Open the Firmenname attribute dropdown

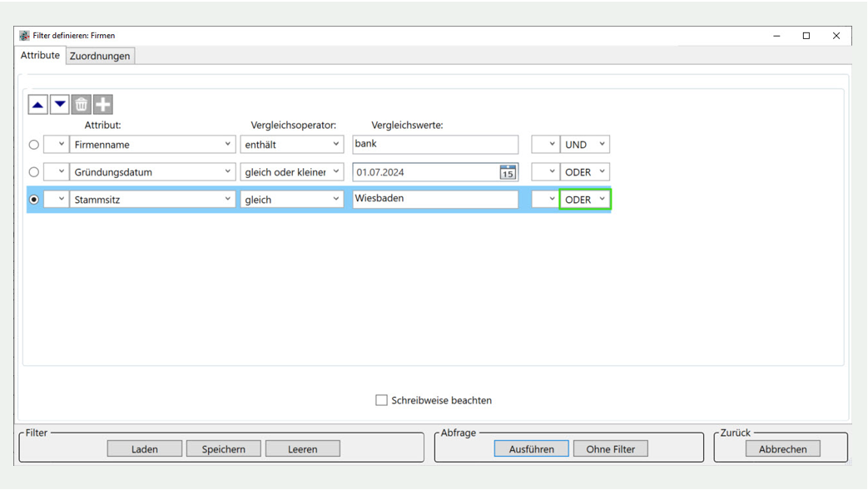[x=152, y=145]
